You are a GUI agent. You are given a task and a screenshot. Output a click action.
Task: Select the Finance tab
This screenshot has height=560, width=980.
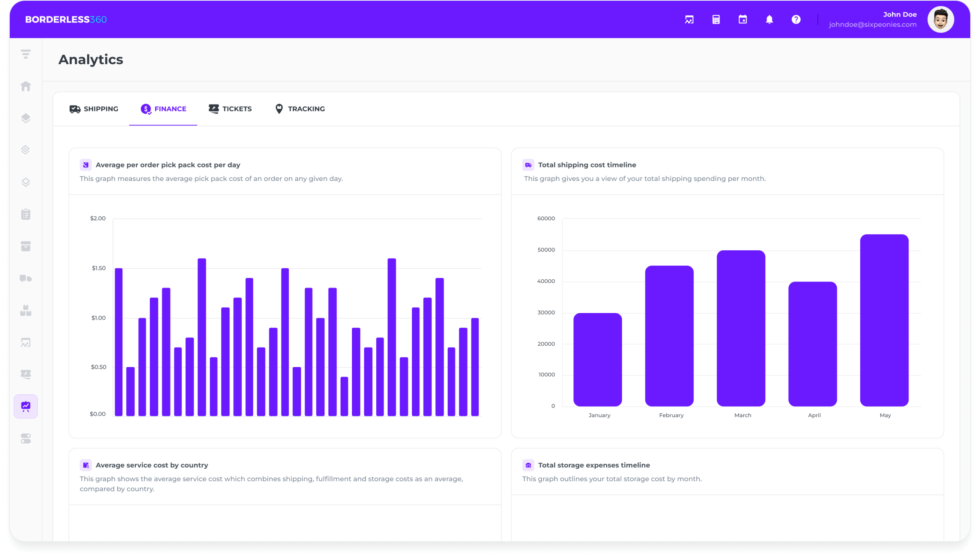pyautogui.click(x=164, y=109)
